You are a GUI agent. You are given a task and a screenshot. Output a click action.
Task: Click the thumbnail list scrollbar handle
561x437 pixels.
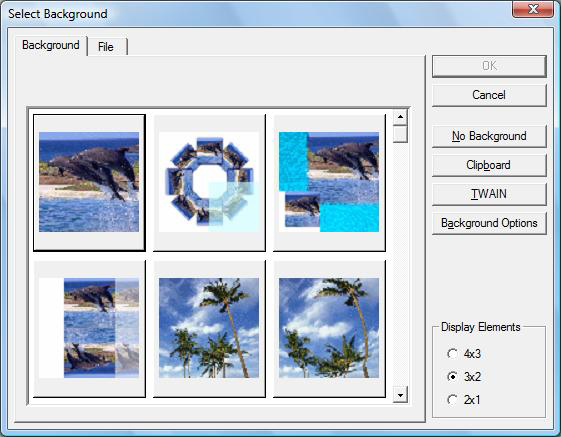[400, 134]
